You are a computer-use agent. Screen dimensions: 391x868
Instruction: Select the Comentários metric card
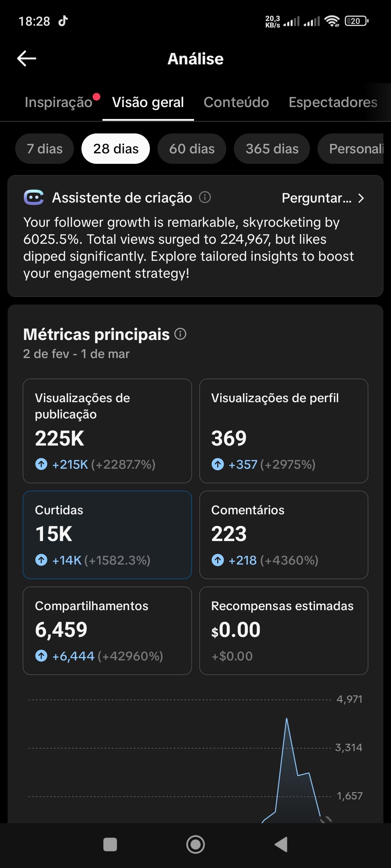pyautogui.click(x=283, y=535)
